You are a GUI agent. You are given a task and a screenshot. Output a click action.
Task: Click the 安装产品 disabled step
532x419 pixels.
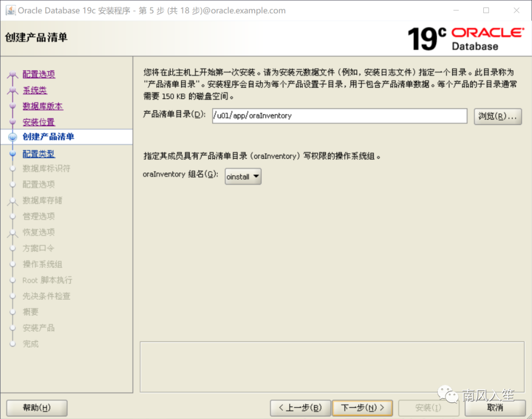click(39, 328)
